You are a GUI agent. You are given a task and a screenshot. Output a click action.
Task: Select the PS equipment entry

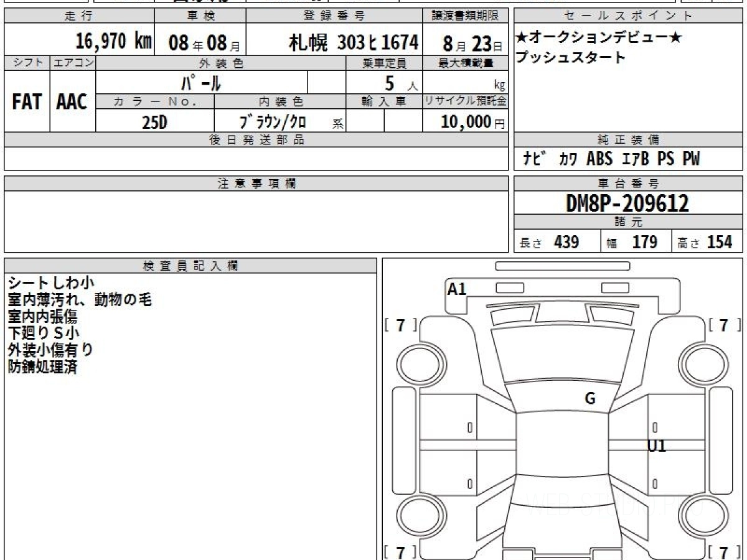pyautogui.click(x=666, y=159)
